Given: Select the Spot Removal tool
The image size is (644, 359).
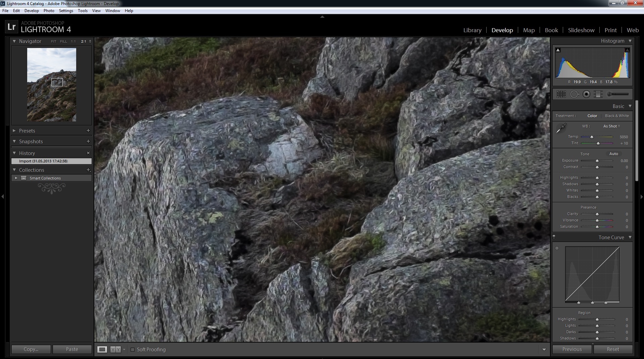Looking at the screenshot, I should tap(575, 94).
